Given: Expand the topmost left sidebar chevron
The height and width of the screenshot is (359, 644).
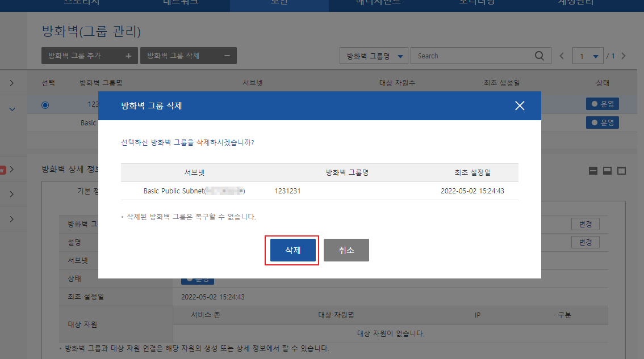Looking at the screenshot, I should pyautogui.click(x=12, y=84).
